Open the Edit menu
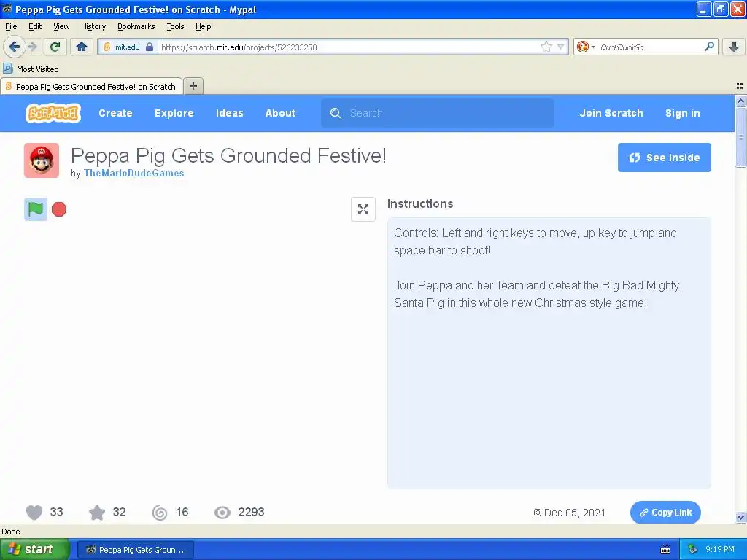This screenshot has width=747, height=560. tap(35, 26)
